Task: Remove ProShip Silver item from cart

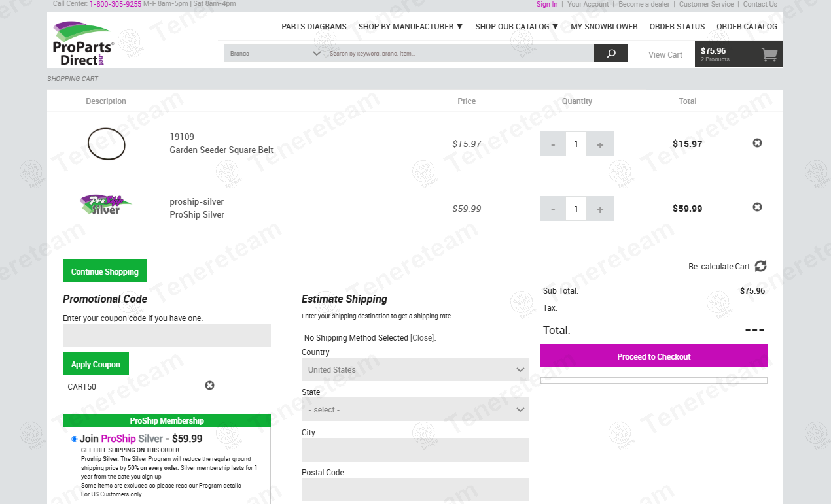Action: pos(757,207)
